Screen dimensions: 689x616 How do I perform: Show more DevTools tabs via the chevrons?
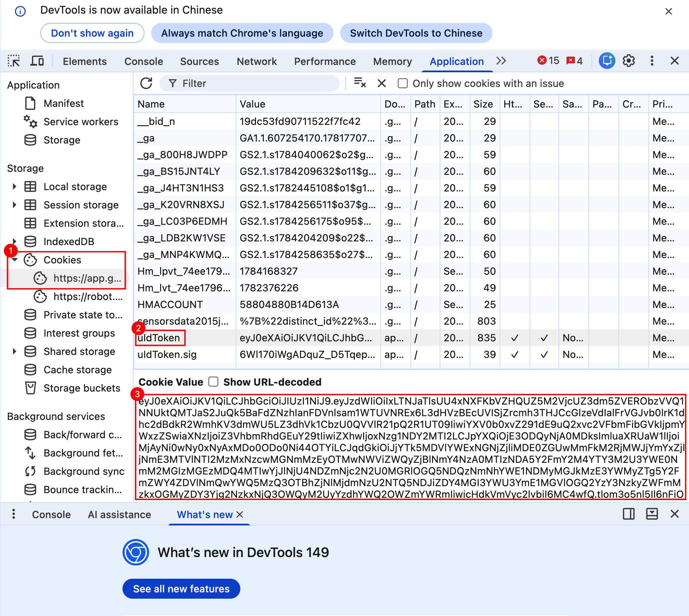501,61
